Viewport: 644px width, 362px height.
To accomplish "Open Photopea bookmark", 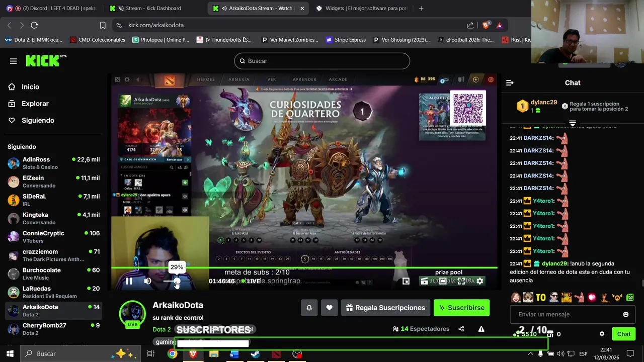I will 160,40.
